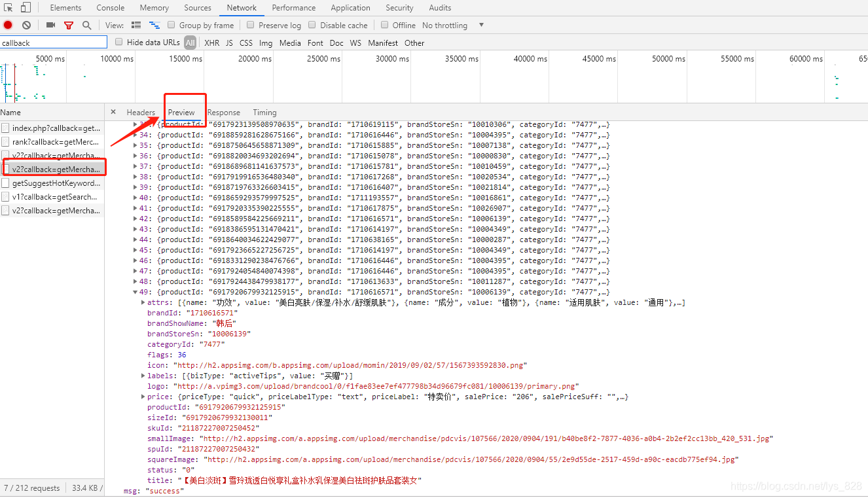Click the msg "success" value
Screen dimensions: 868x498
pyautogui.click(x=165, y=491)
